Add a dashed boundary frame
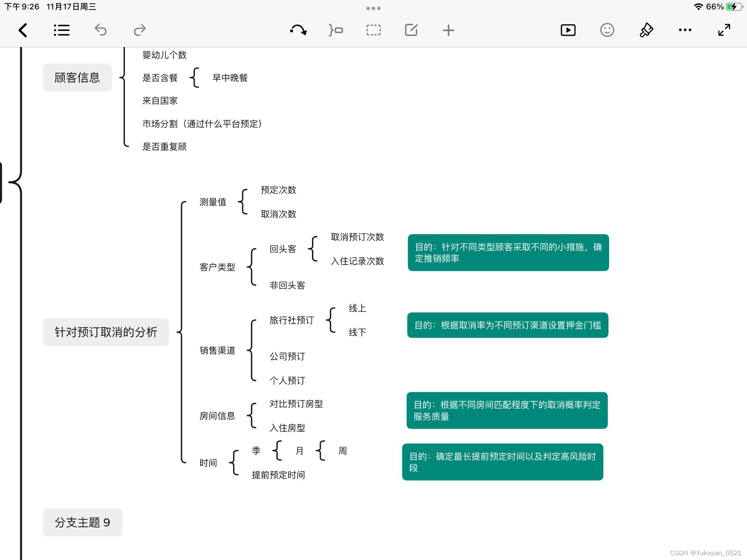 pos(373,30)
